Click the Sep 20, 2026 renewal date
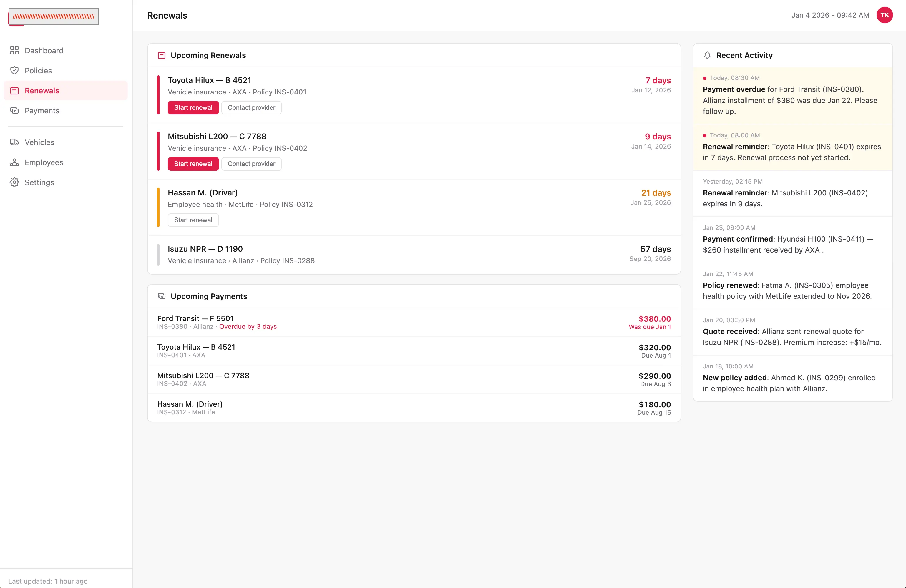 coord(650,259)
